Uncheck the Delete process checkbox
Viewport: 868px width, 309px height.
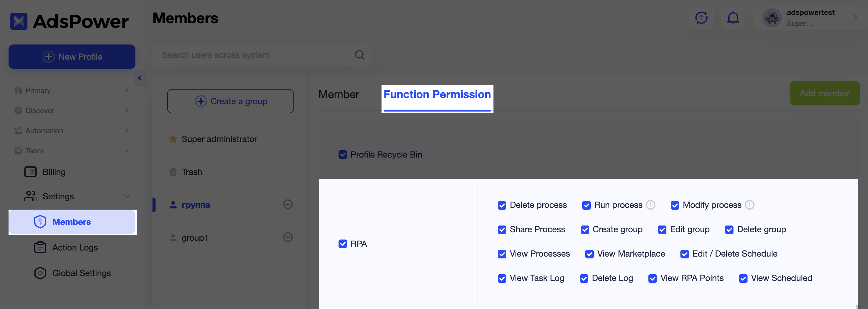pos(502,205)
